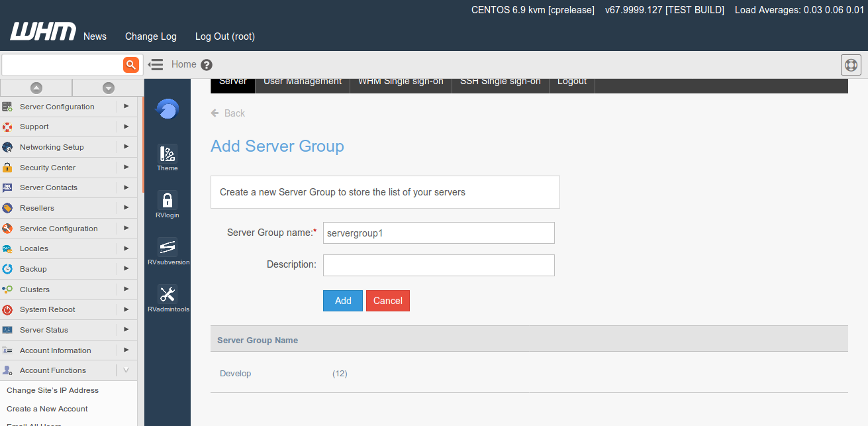Click the lifebuoy support icon at top right
868x426 pixels.
pyautogui.click(x=851, y=65)
